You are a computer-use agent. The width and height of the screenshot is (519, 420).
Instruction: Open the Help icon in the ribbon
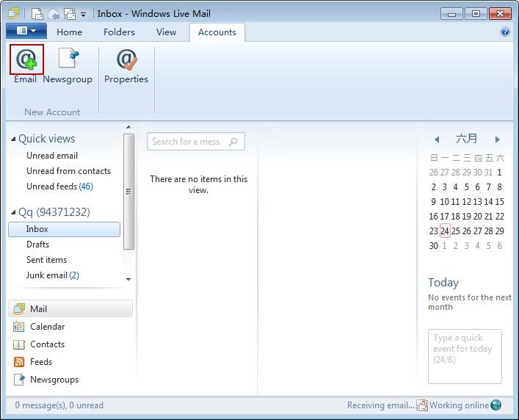(505, 32)
